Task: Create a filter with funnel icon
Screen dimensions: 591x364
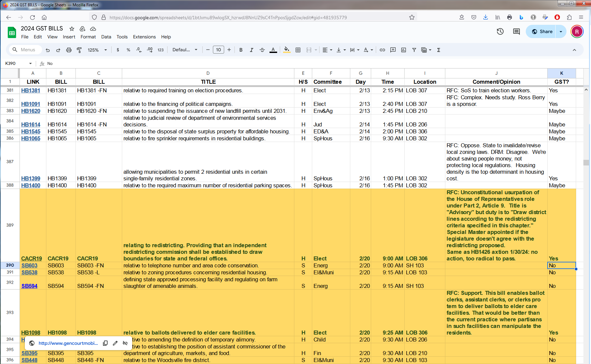Action: click(414, 50)
